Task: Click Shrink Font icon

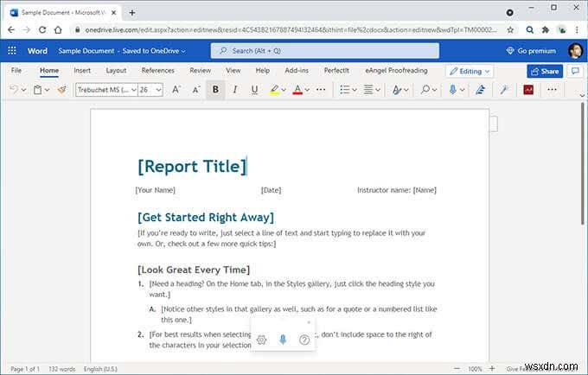Action: [x=196, y=90]
